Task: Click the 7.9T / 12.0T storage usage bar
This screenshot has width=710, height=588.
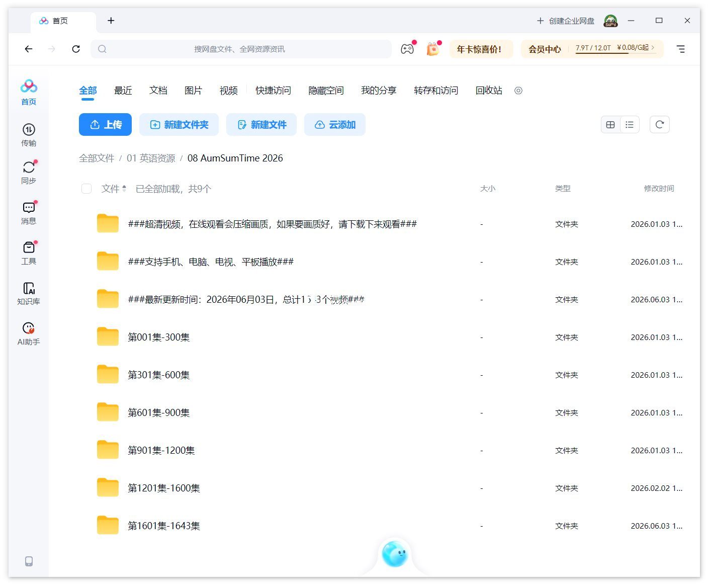Action: pos(593,49)
